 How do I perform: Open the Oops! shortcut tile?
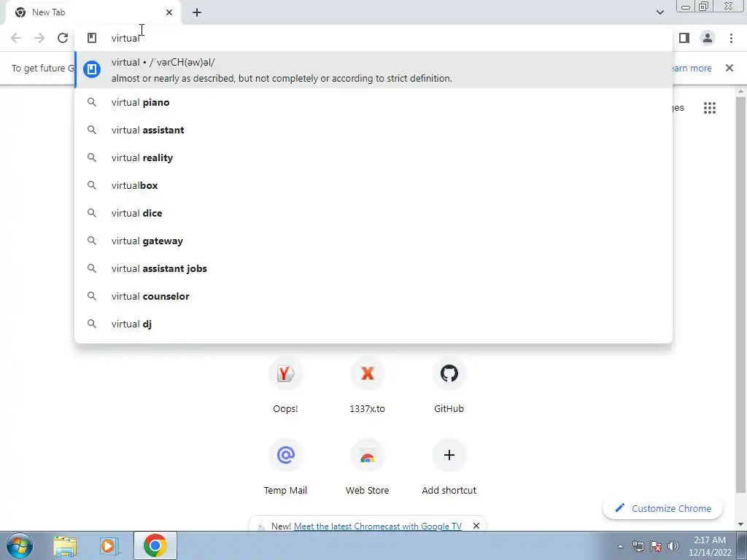(285, 385)
